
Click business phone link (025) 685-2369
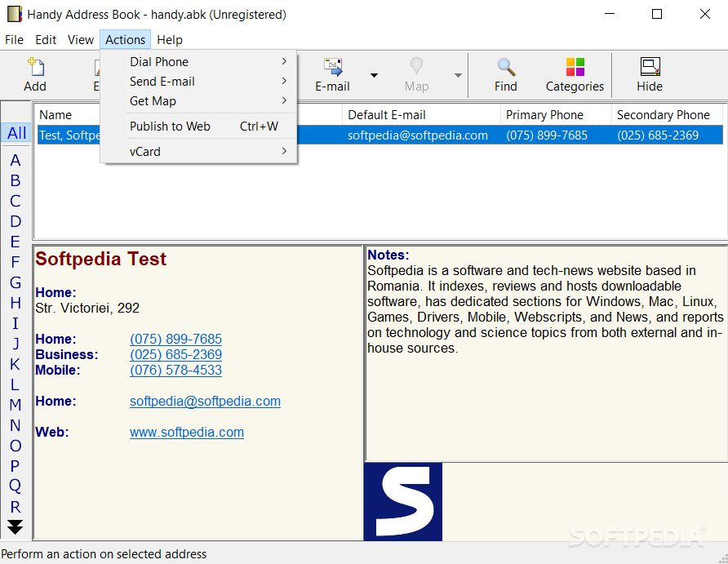point(176,355)
